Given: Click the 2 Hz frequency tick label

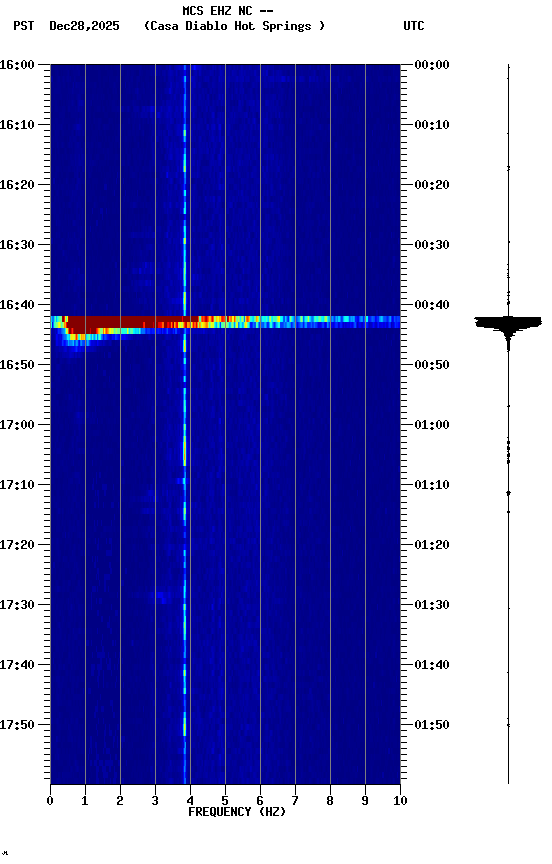Looking at the screenshot, I should pos(120,802).
